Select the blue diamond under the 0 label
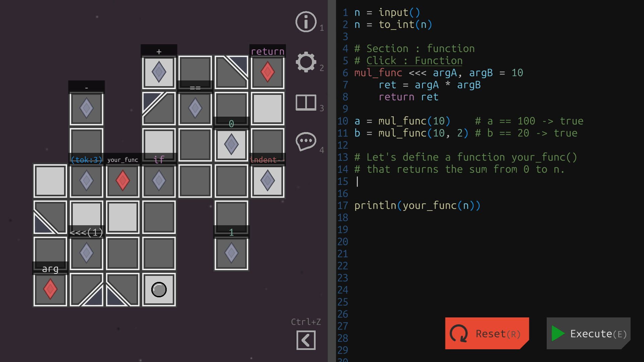Screen dimensions: 644x362 coord(231,143)
